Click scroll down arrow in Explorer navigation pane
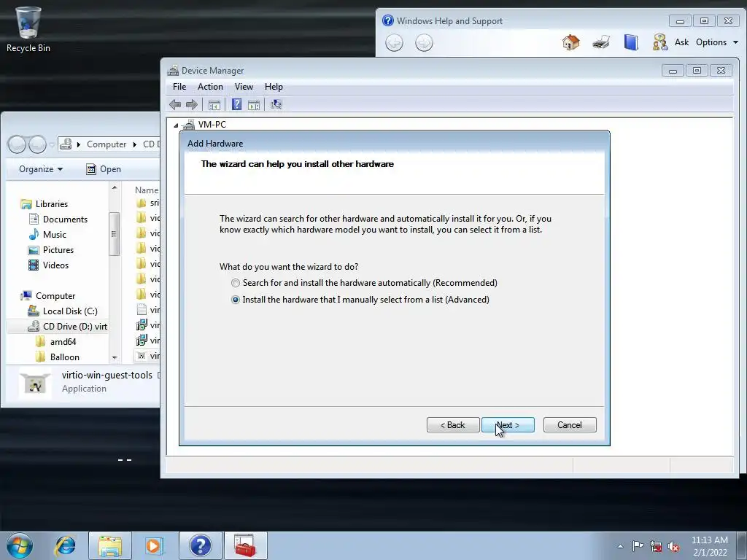Viewport: 747px width, 560px height. coord(115,357)
